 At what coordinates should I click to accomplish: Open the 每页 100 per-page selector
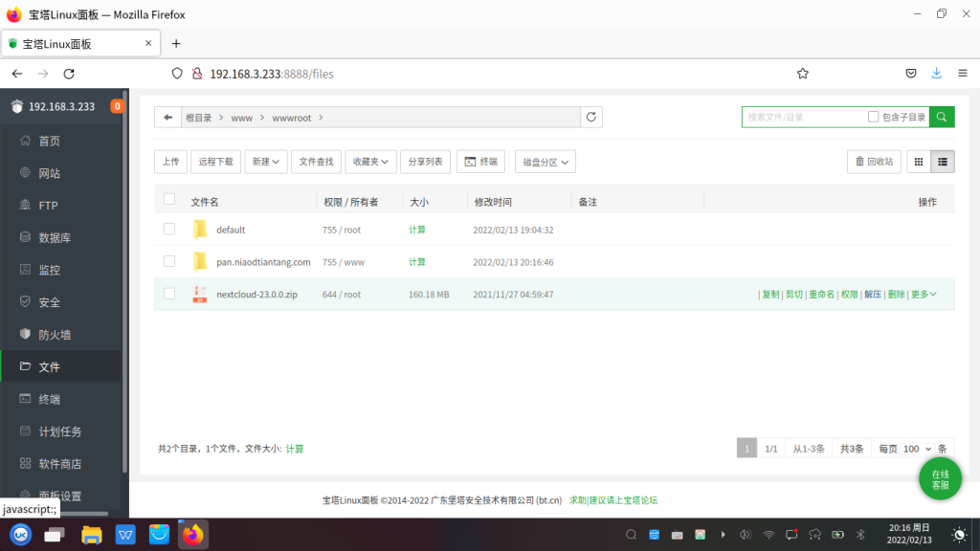pyautogui.click(x=917, y=449)
